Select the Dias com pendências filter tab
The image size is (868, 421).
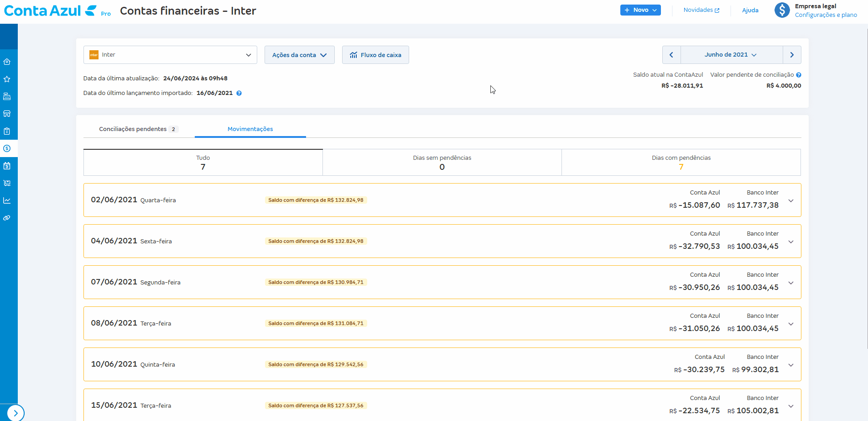(x=681, y=162)
